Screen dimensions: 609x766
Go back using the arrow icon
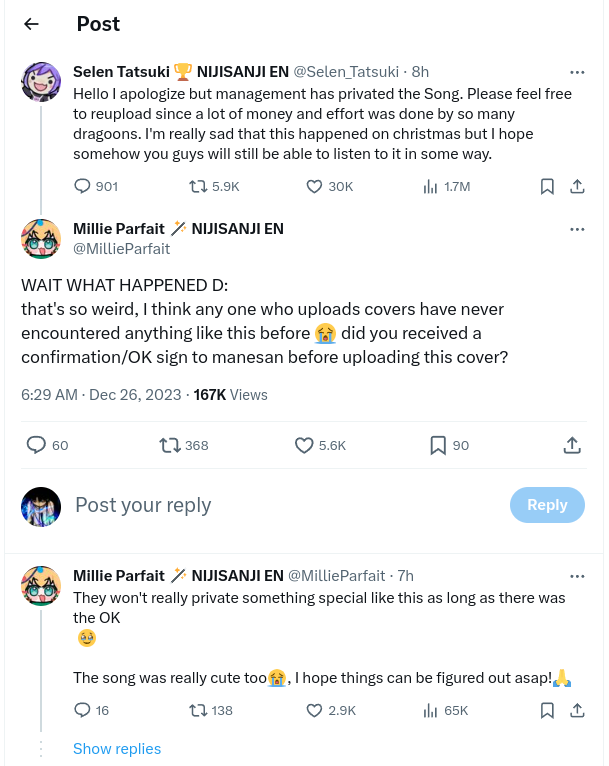(x=31, y=24)
